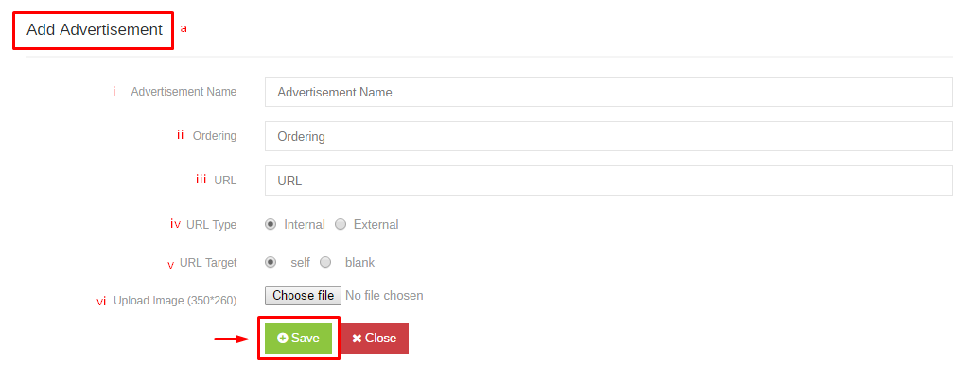Click the URL Type label

pyautogui.click(x=211, y=224)
